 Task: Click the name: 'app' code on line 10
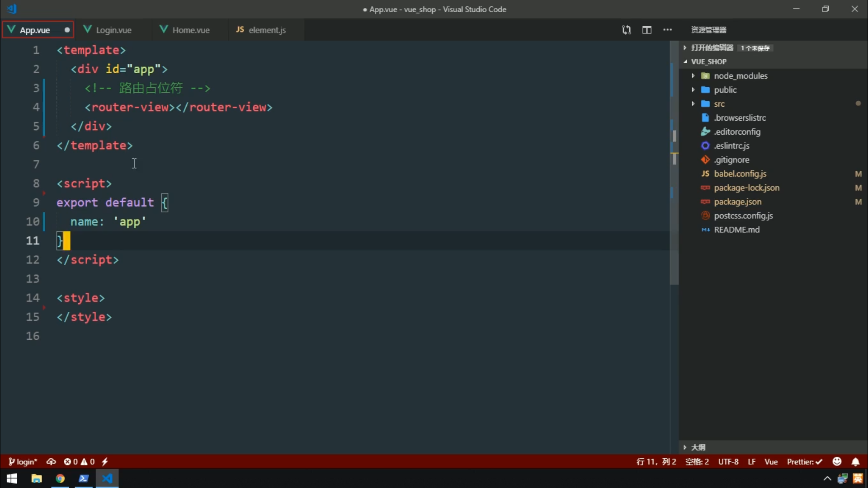pos(108,222)
